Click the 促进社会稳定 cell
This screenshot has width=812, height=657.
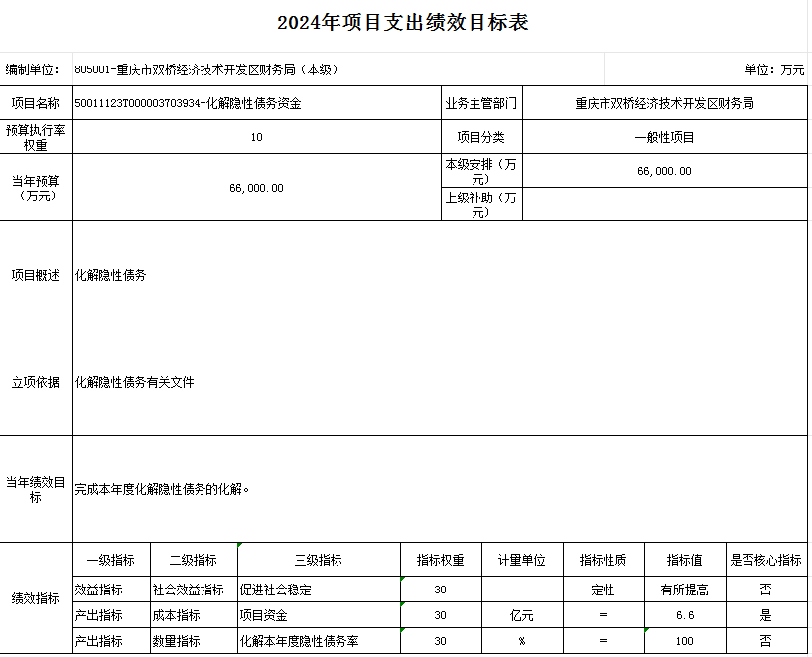(x=319, y=590)
